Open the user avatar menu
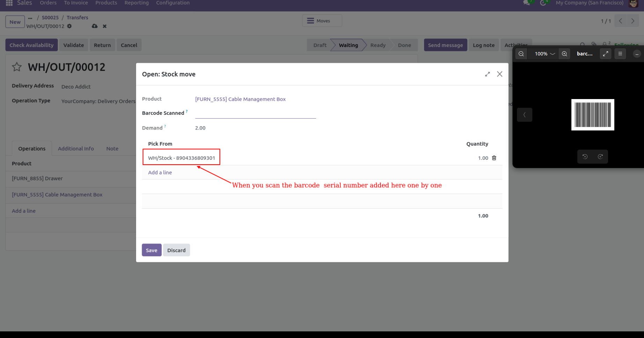Screen dimensions: 644x338 [x=634, y=3]
